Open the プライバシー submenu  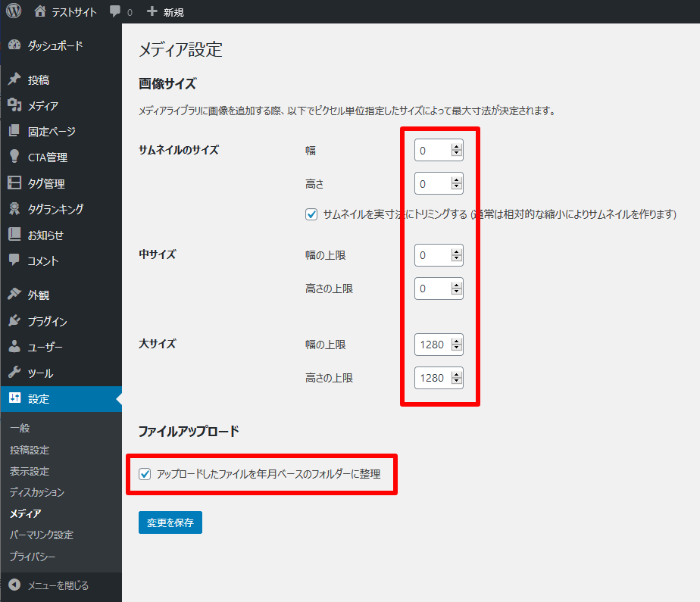[33, 557]
